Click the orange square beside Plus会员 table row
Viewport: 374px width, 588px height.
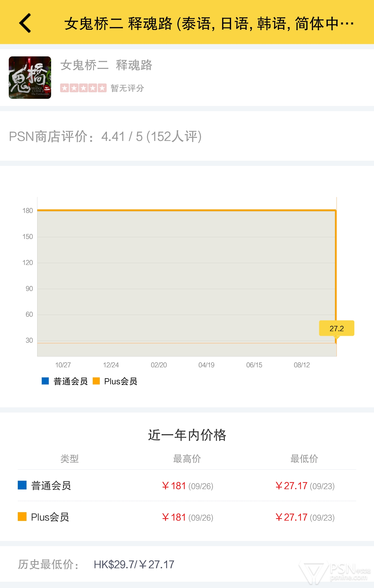pyautogui.click(x=22, y=517)
